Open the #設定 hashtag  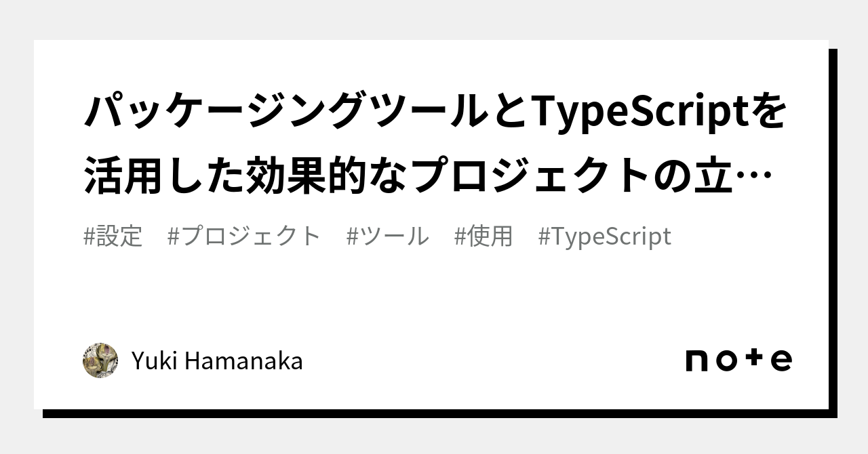113,236
